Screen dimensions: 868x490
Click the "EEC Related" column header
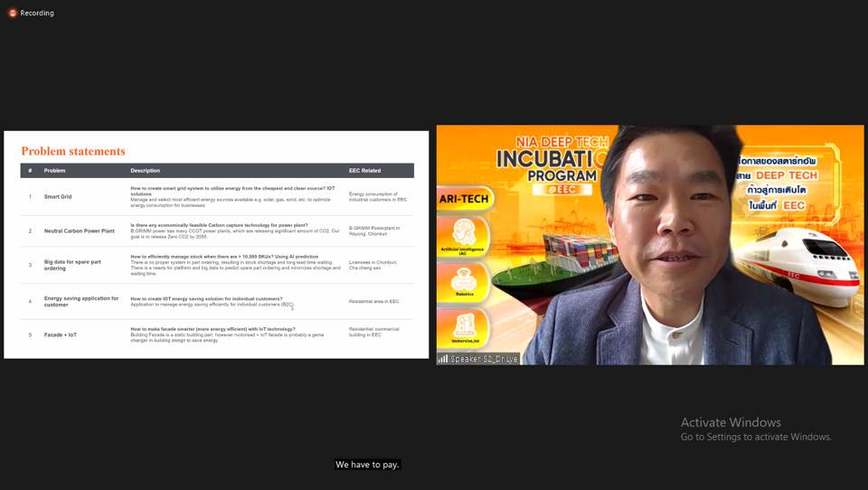point(364,171)
